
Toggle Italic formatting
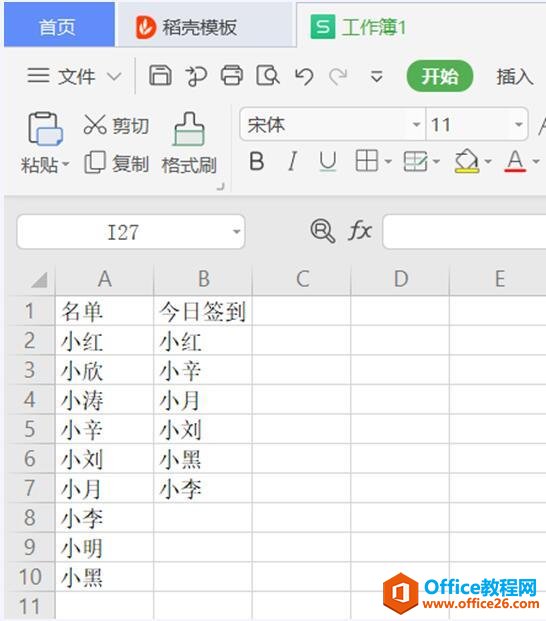tap(292, 162)
